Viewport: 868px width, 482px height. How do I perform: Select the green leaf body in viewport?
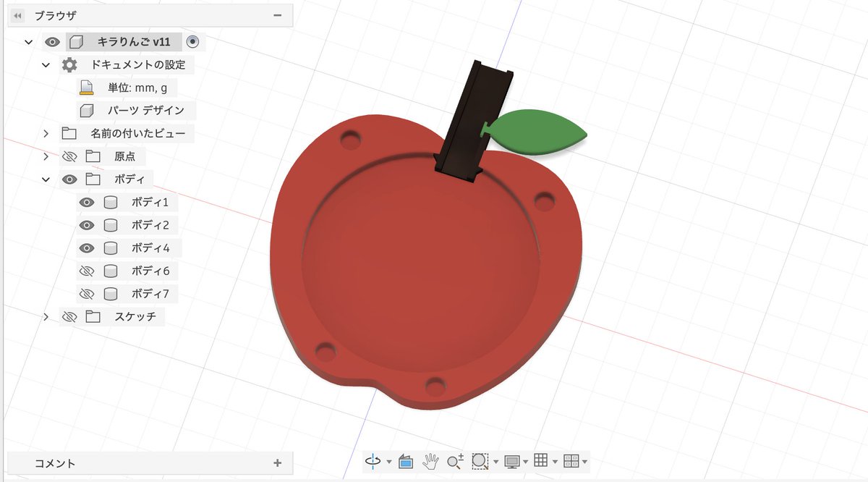pyautogui.click(x=540, y=132)
